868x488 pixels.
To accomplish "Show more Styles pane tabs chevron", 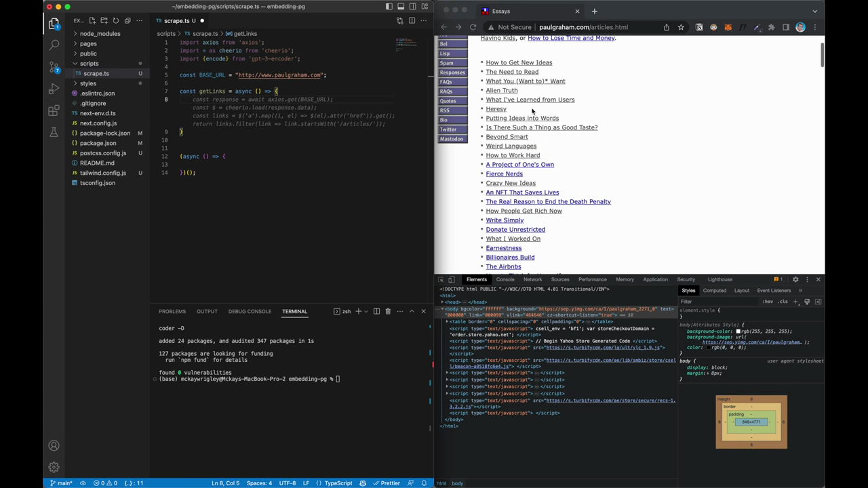I will 800,291.
